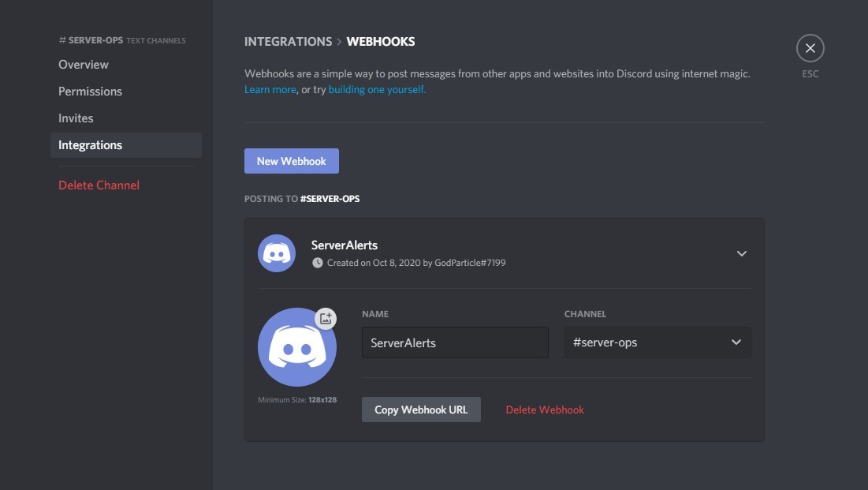Image resolution: width=868 pixels, height=490 pixels.
Task: Click the red Delete Webhook link
Action: point(545,410)
